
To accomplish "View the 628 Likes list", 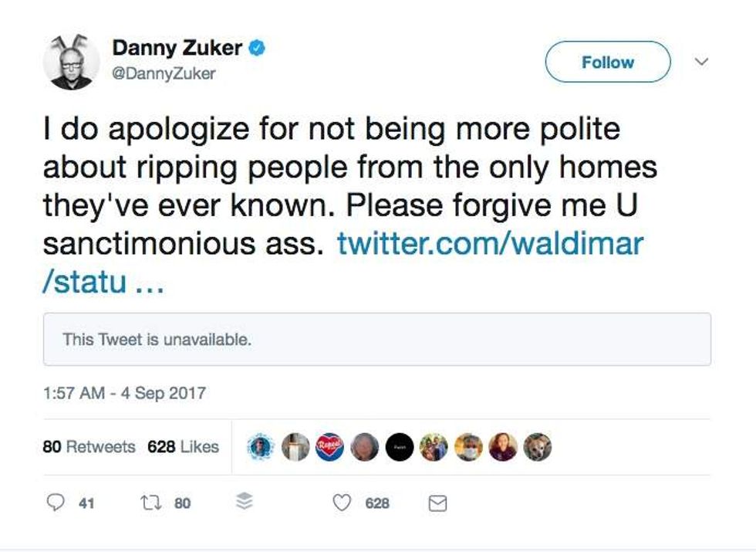I will (183, 447).
